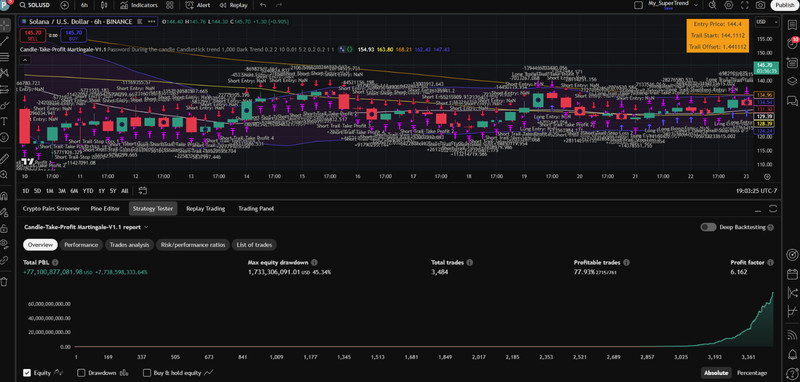800x382 pixels.
Task: Set chart range to 1D
Action: tap(26, 191)
